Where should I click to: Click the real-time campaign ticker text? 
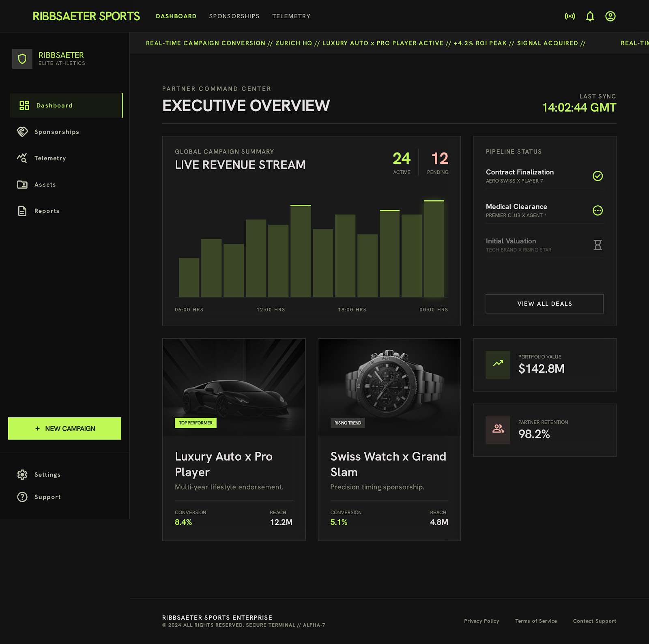pos(365,43)
